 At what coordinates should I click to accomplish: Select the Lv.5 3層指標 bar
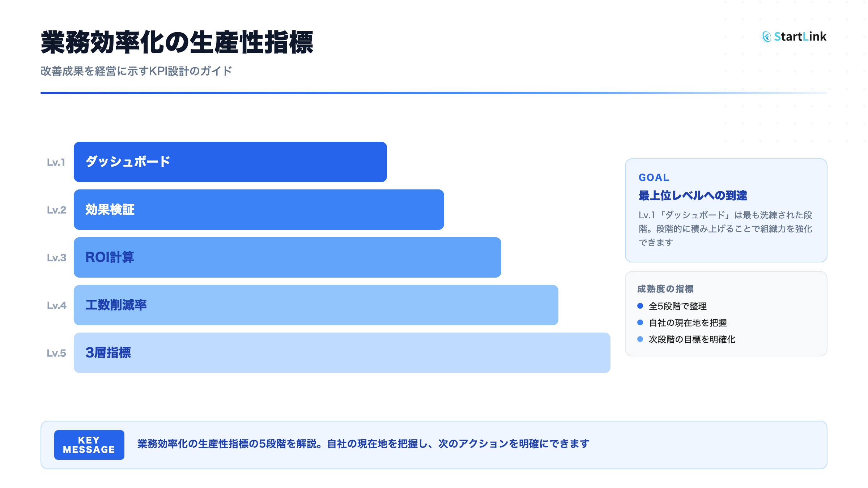click(342, 353)
